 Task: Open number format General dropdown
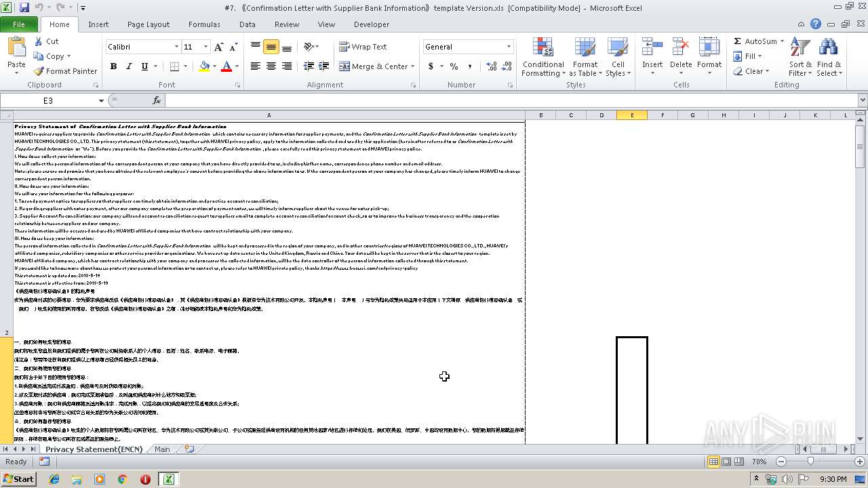[509, 47]
